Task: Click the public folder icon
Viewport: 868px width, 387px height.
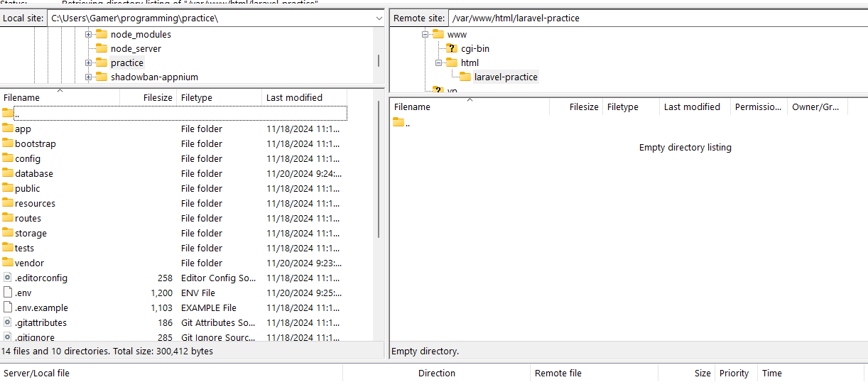Action: 8,188
